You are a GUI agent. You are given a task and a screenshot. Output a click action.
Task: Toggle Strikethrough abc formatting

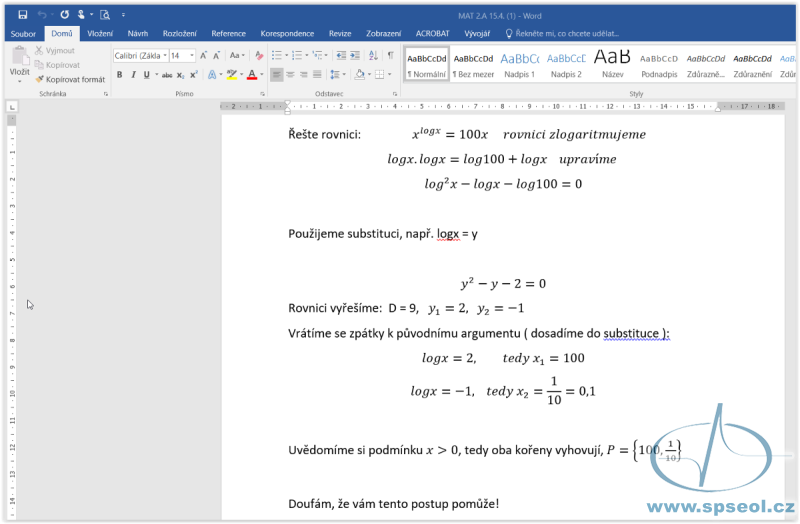coord(167,75)
